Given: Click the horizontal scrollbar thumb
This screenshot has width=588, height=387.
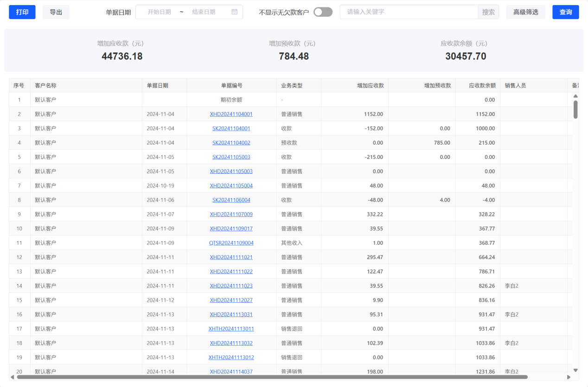Looking at the screenshot, I should 272,377.
